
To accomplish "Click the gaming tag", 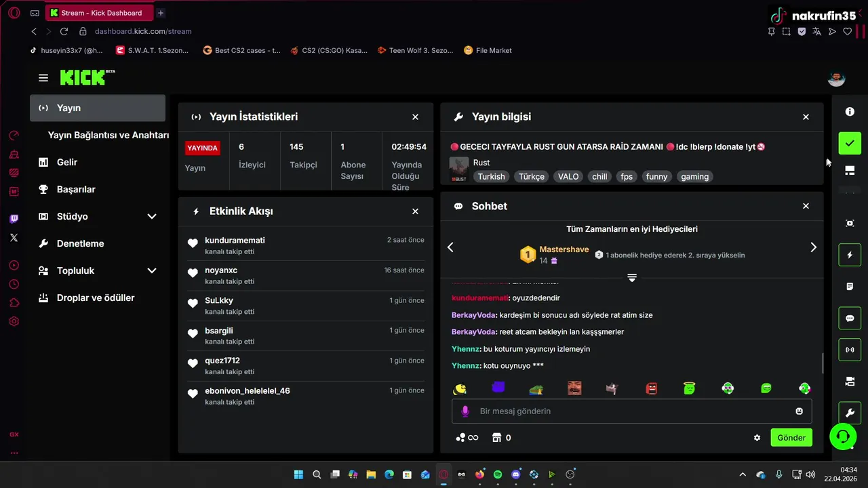I will 695,176.
